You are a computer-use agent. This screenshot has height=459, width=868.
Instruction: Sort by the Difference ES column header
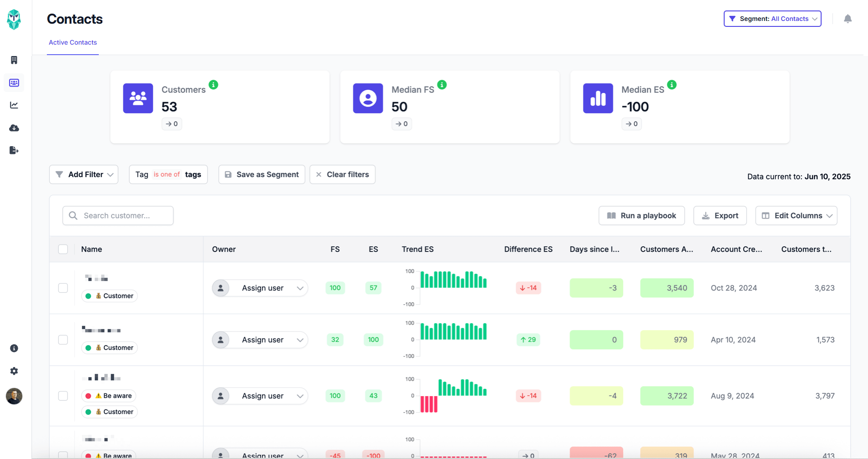(x=528, y=249)
